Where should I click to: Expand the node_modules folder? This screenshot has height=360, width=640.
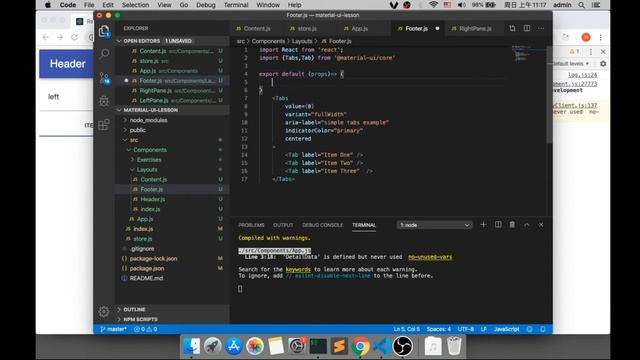[148, 120]
